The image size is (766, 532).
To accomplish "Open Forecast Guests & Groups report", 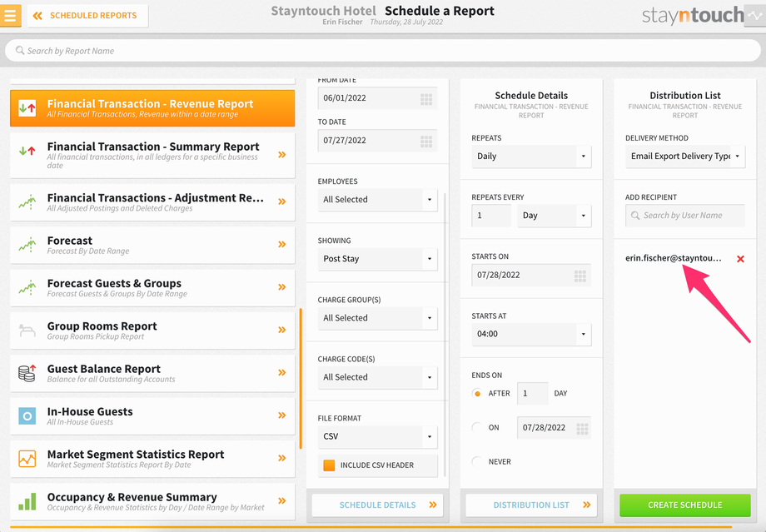I will tap(152, 287).
